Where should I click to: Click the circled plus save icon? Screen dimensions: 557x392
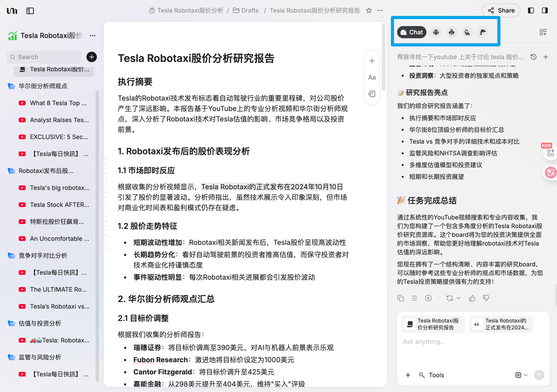428,298
